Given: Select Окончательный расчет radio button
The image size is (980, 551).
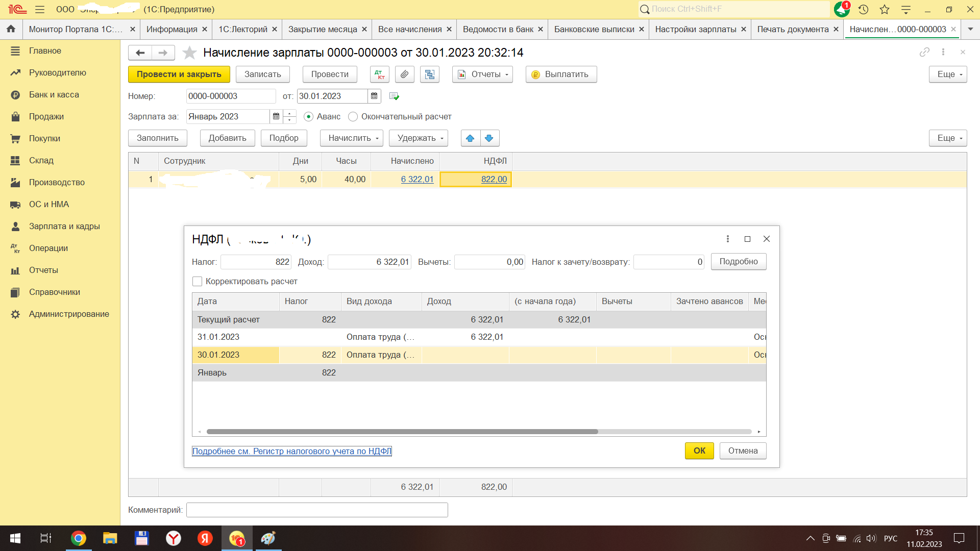Looking at the screenshot, I should (x=353, y=117).
